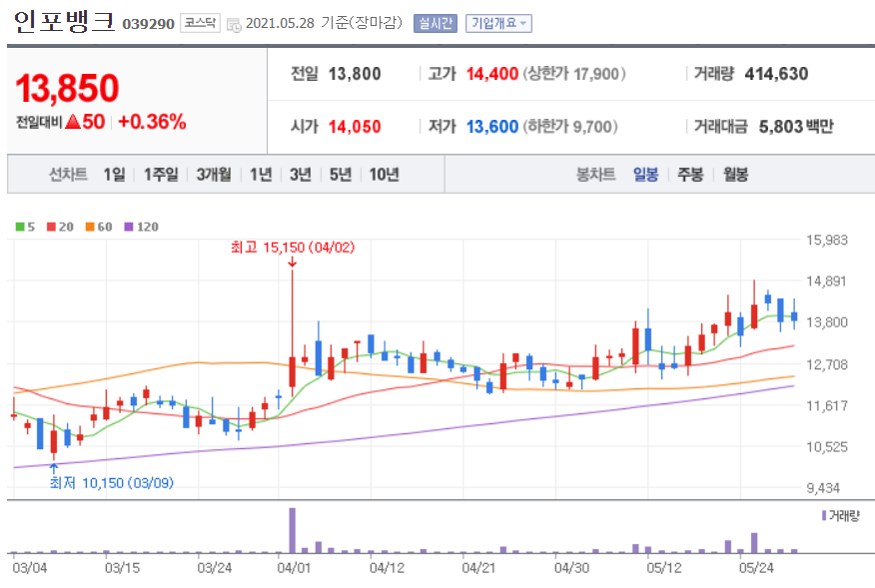Click the calendar clock icon before the date
Viewport: 875px width, 588px height.
point(234,25)
